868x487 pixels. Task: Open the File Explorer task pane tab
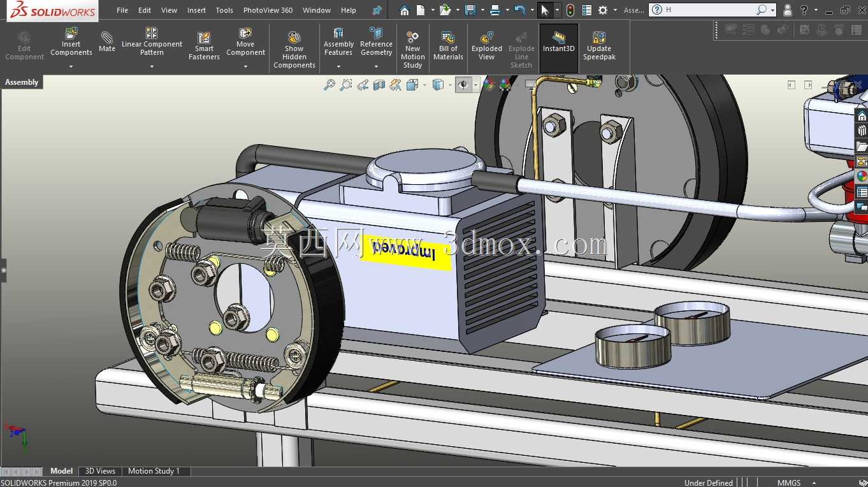tap(862, 146)
